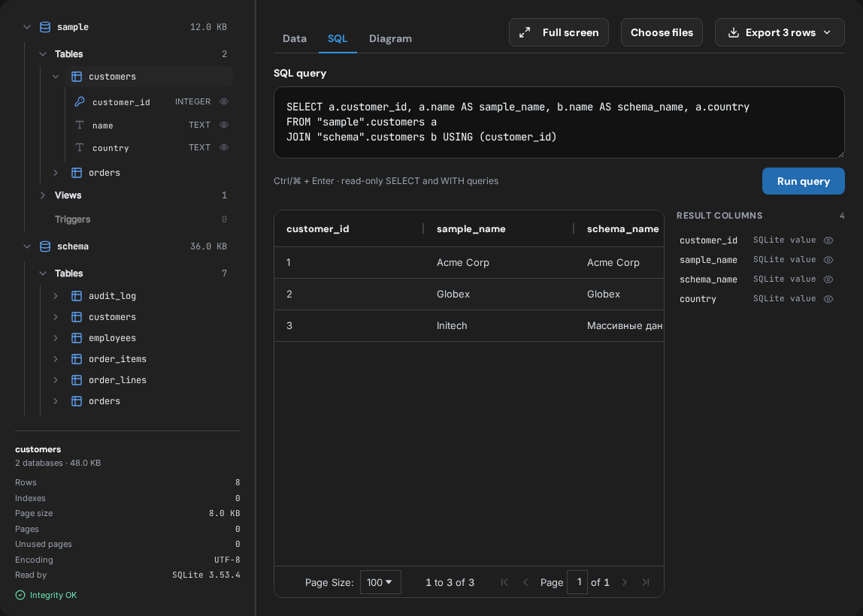Collapse the sample customers table
The image size is (863, 616).
pyautogui.click(x=56, y=77)
